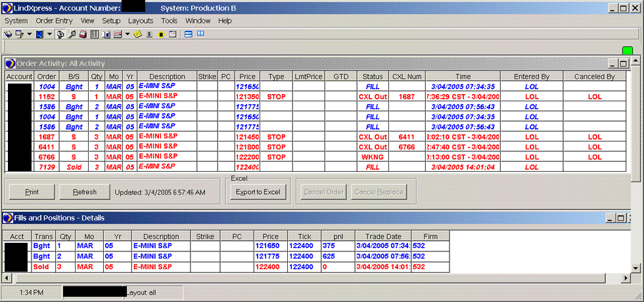The image size is (644, 302).
Task: Open the System menu
Action: (16, 20)
